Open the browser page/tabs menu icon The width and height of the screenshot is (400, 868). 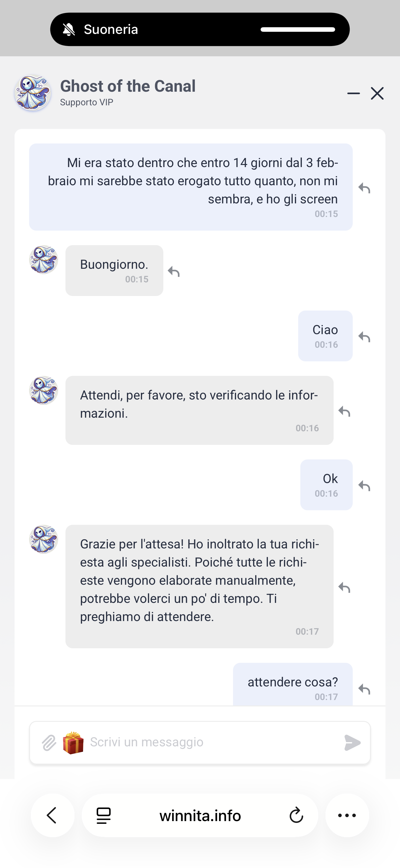104,815
